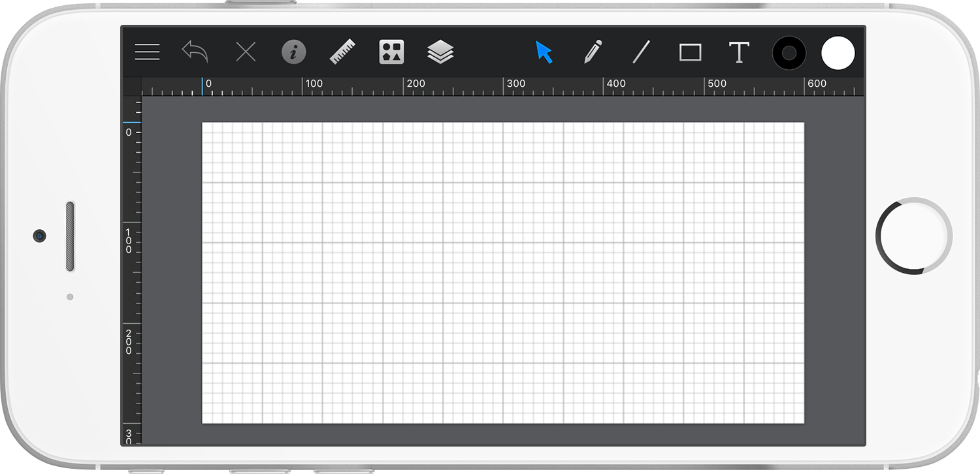Tap the delete X icon
This screenshot has height=474, width=980.
(x=246, y=52)
